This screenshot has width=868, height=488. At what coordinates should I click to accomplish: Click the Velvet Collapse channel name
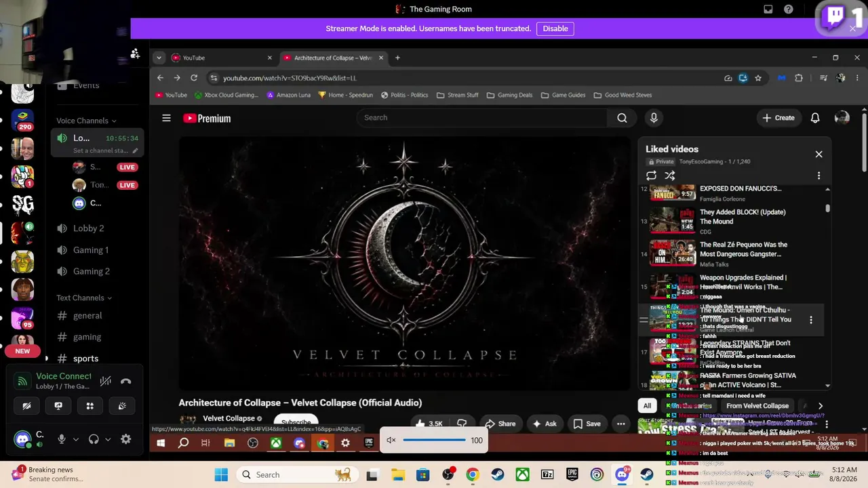point(229,418)
